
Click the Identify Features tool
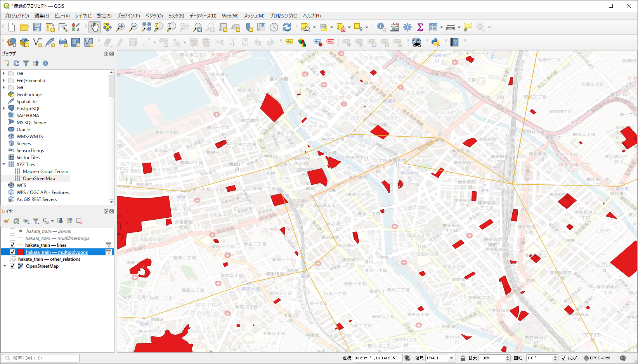[x=381, y=27]
